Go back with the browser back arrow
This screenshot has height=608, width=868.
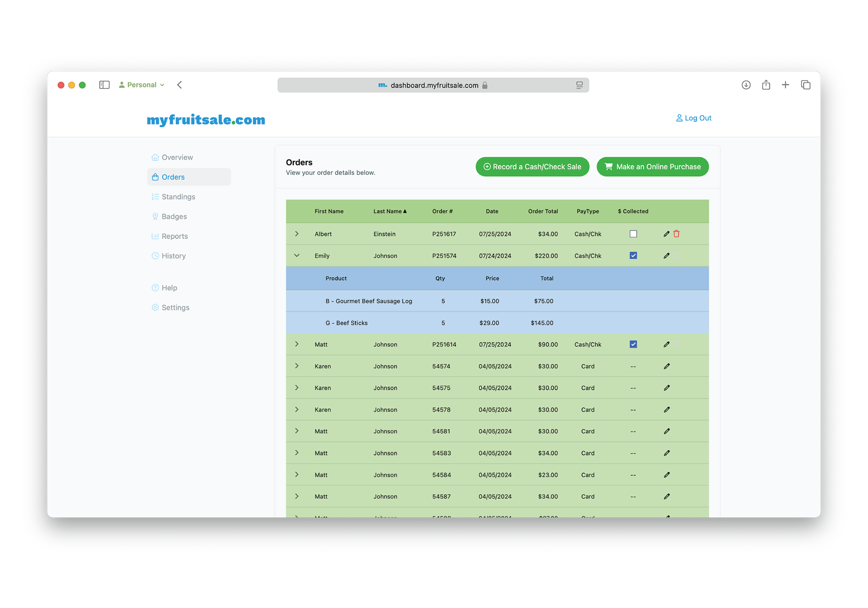179,85
